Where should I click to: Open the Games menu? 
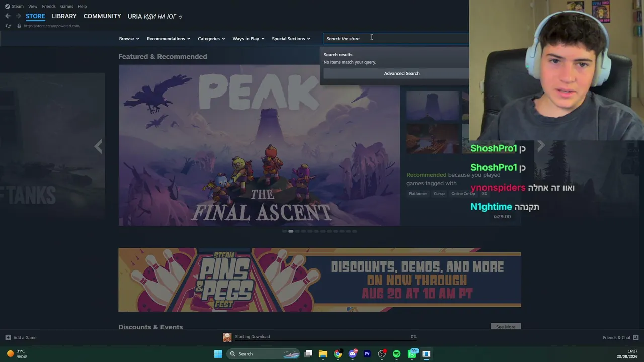[x=67, y=6]
